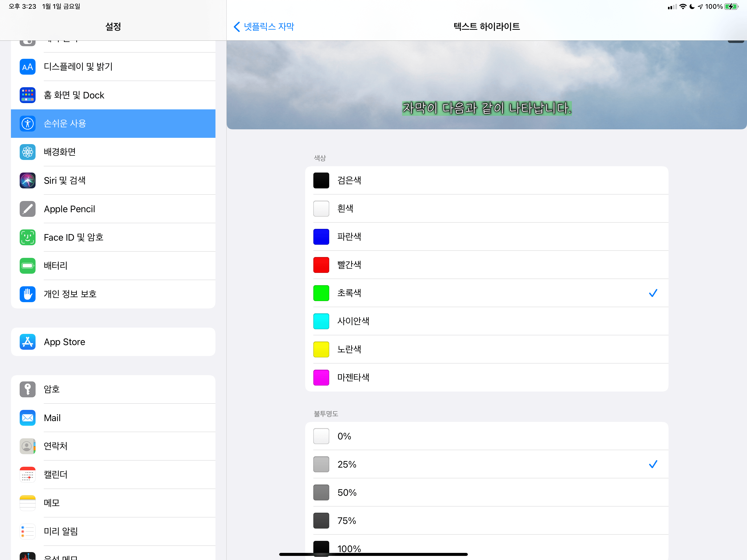Pick the 마젠타색 color swatch
Image resolution: width=747 pixels, height=560 pixels.
tap(321, 377)
